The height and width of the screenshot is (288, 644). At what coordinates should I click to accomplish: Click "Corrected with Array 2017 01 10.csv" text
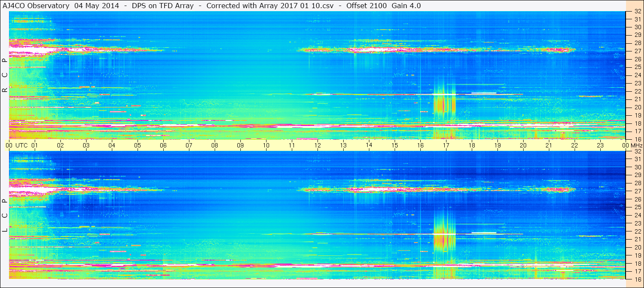(x=270, y=6)
